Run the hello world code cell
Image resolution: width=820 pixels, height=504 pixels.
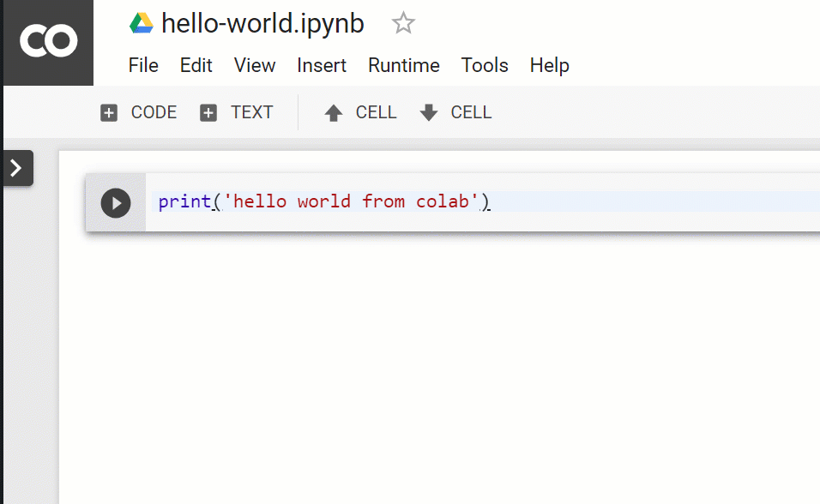(116, 202)
